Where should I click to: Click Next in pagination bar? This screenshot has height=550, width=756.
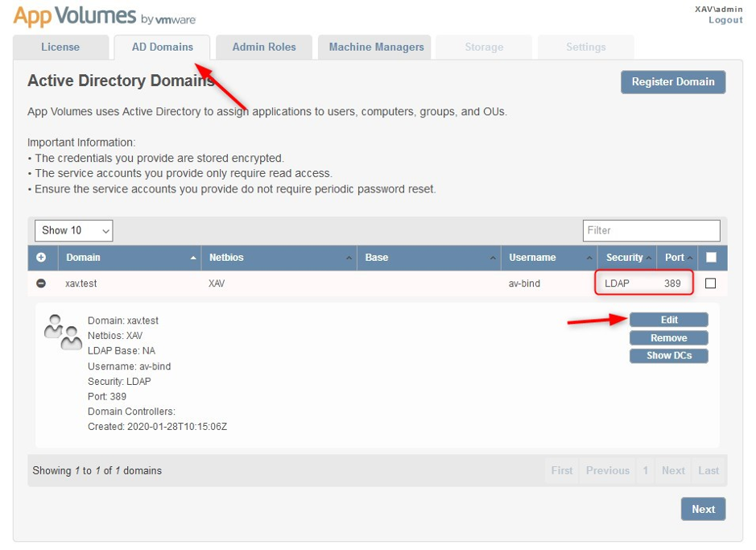[673, 470]
